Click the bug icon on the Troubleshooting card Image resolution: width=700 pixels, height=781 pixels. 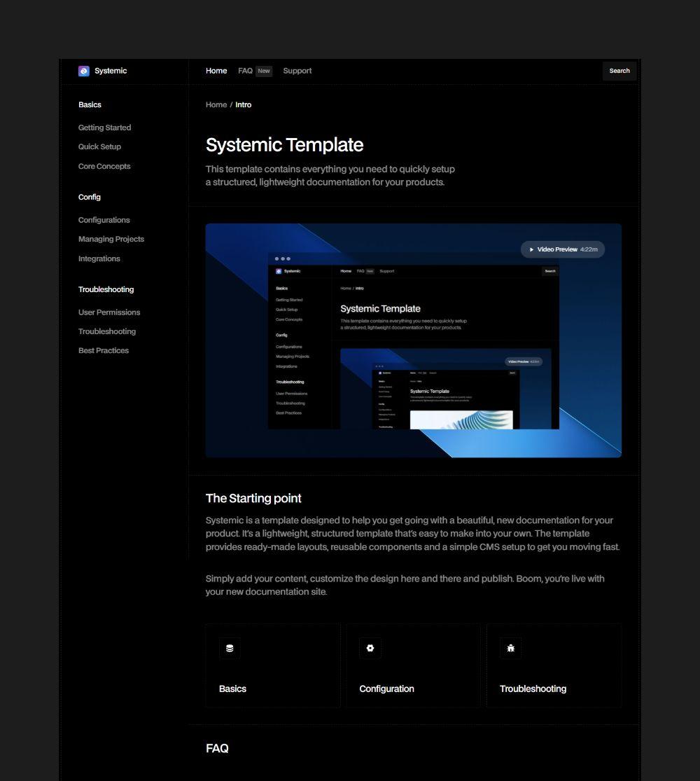[510, 648]
